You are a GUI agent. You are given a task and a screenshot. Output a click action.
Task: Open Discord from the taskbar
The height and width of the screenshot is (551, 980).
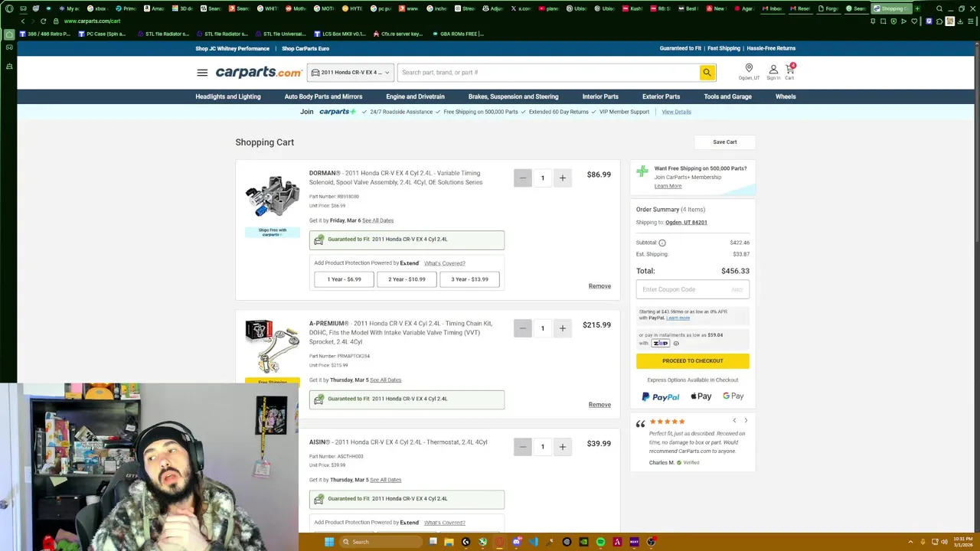pyautogui.click(x=517, y=542)
